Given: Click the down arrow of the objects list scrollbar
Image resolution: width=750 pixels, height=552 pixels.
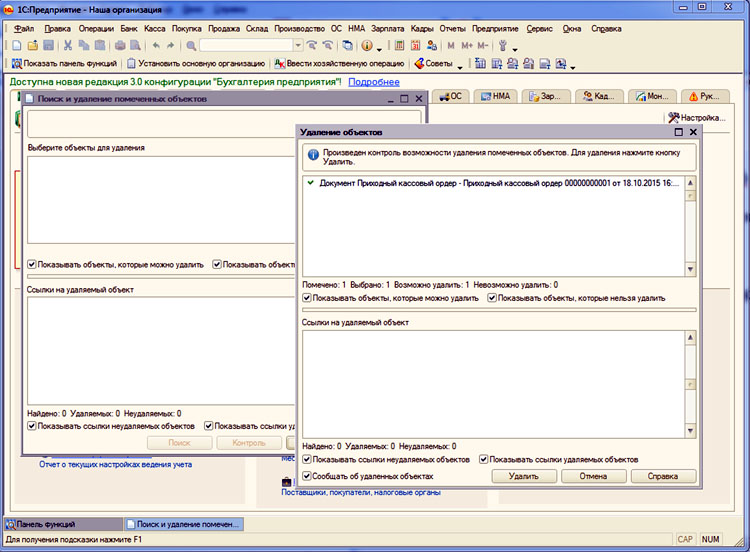Looking at the screenshot, I should tap(690, 269).
